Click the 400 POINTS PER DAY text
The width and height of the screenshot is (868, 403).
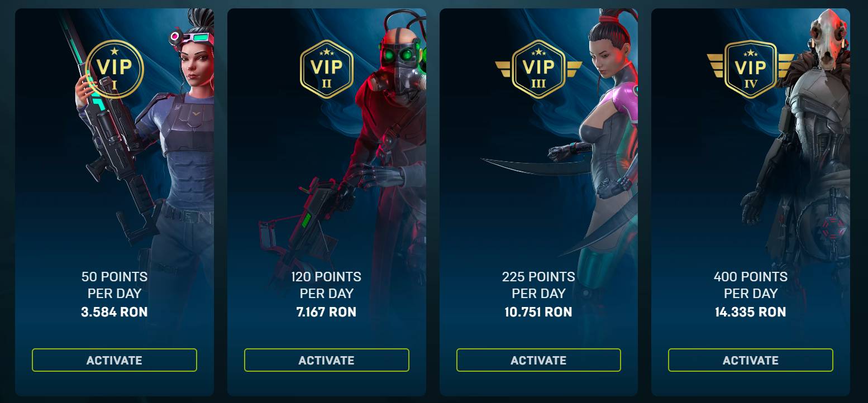[751, 285]
